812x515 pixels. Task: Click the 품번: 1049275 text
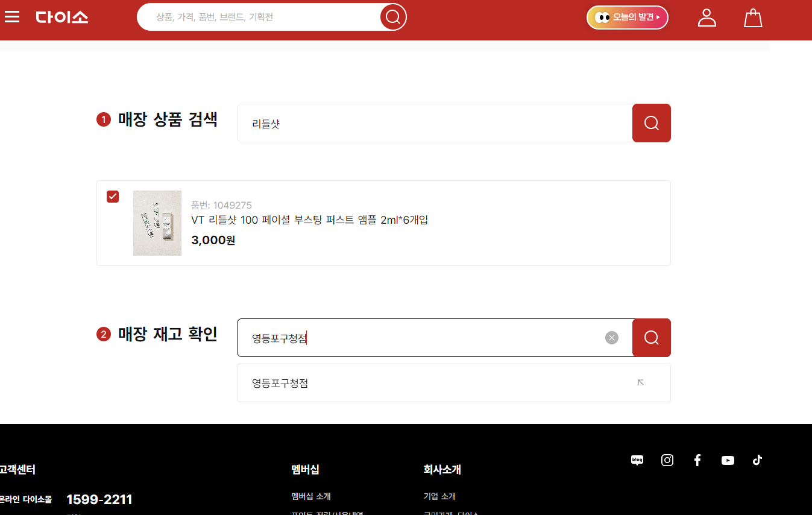click(221, 205)
